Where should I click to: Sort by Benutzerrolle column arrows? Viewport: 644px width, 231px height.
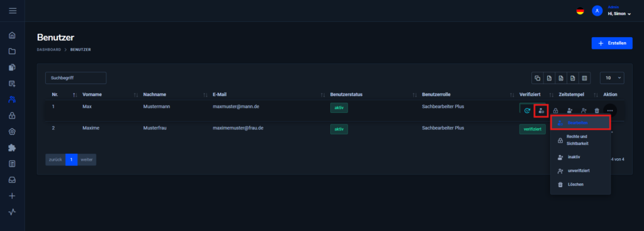pyautogui.click(x=512, y=95)
